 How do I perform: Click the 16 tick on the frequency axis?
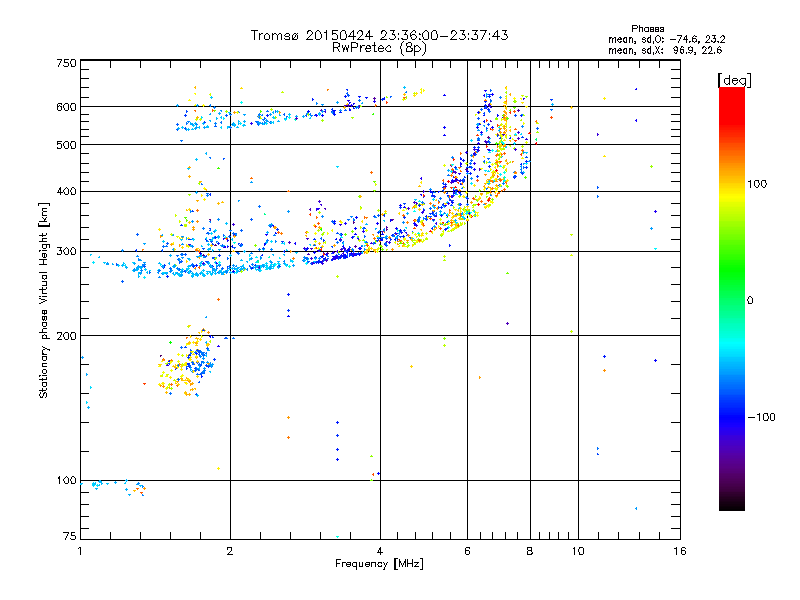coord(678,551)
